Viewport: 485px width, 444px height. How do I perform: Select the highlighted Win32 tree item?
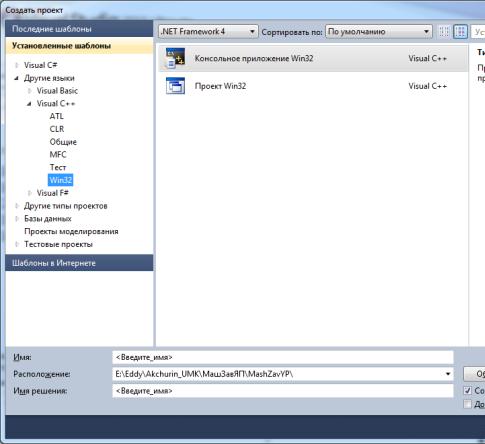[x=61, y=180]
